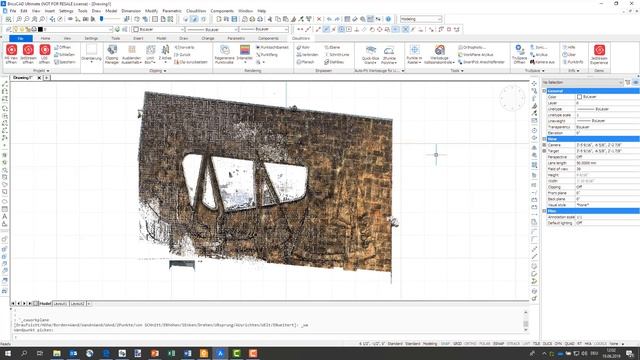Switch to the Layout1 tab
This screenshot has height=360, width=640.
pos(60,304)
